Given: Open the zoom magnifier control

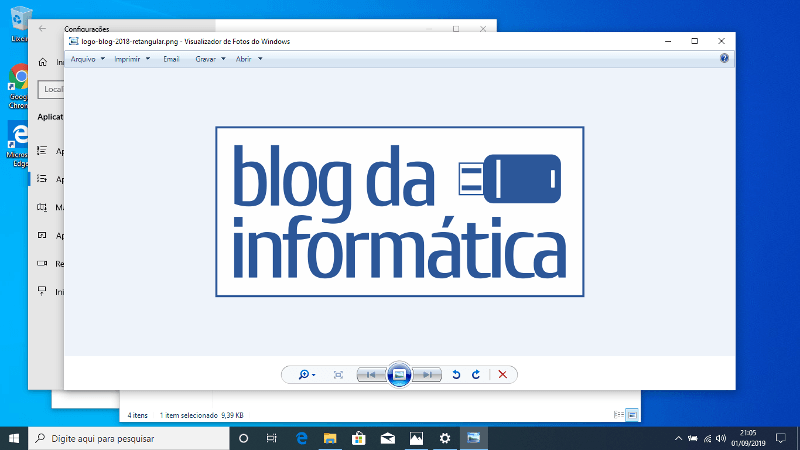Looking at the screenshot, I should coord(307,374).
